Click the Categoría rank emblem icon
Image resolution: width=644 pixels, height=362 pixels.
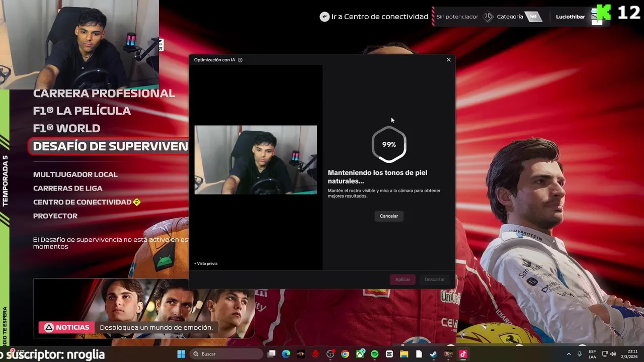pos(488,17)
